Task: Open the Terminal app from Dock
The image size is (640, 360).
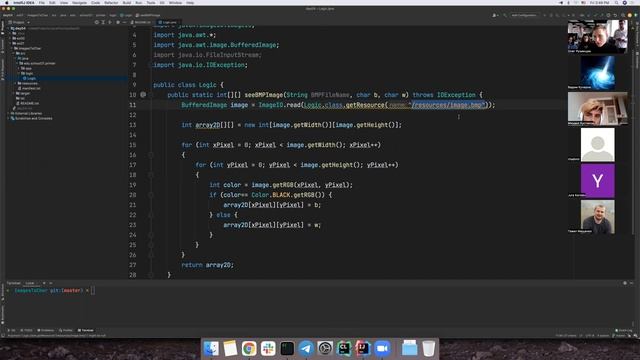Action: coord(287,348)
